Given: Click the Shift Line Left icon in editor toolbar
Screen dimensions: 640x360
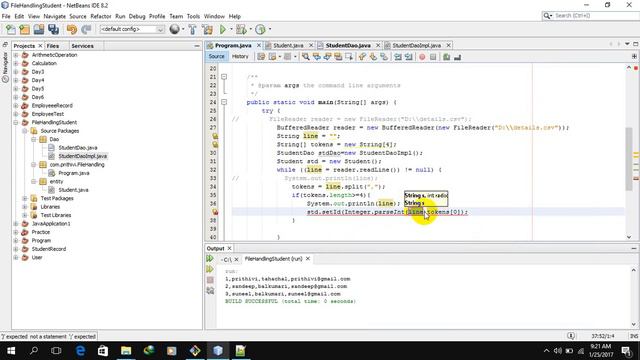Looking at the screenshot, I should pyautogui.click(x=398, y=57).
